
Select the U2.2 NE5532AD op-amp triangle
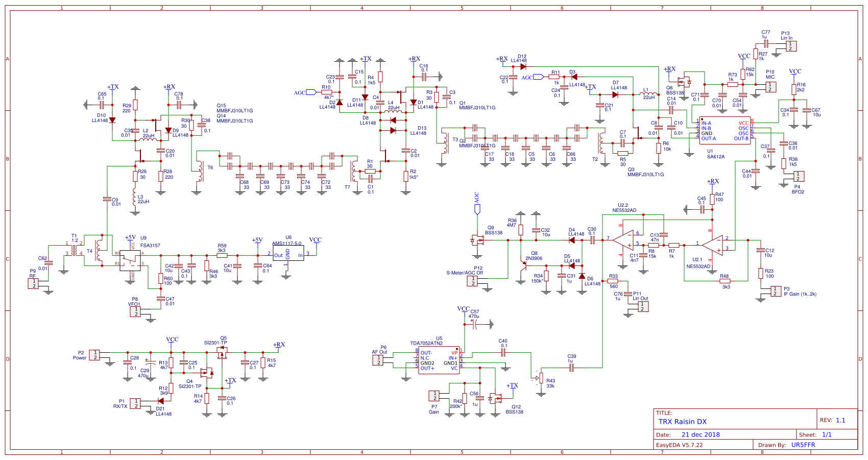point(624,239)
